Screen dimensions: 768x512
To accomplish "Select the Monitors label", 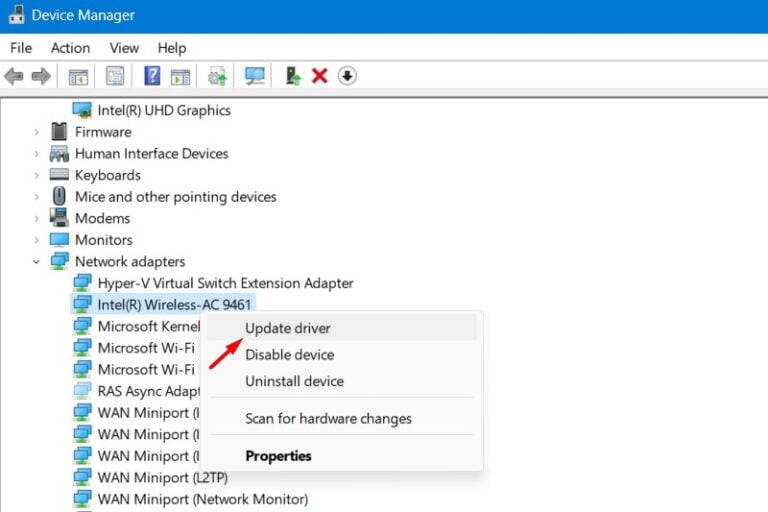I will 103,240.
